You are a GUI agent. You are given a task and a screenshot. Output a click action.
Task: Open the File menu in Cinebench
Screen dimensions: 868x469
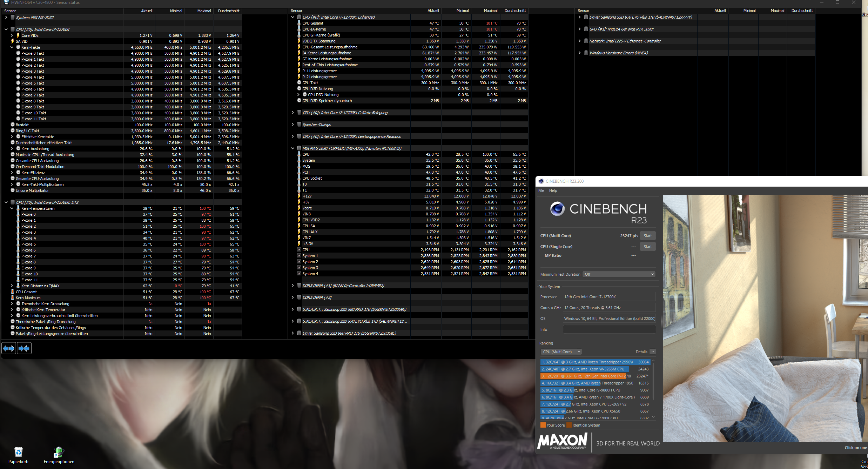[541, 190]
